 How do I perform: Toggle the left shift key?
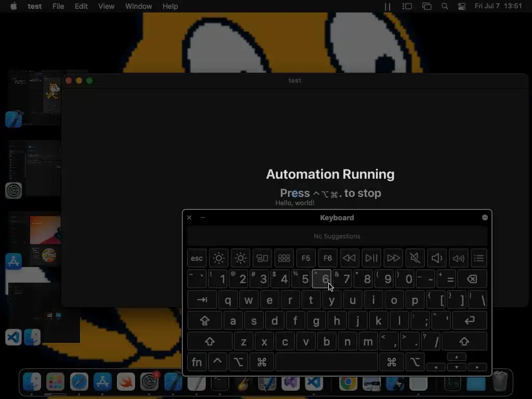click(210, 341)
